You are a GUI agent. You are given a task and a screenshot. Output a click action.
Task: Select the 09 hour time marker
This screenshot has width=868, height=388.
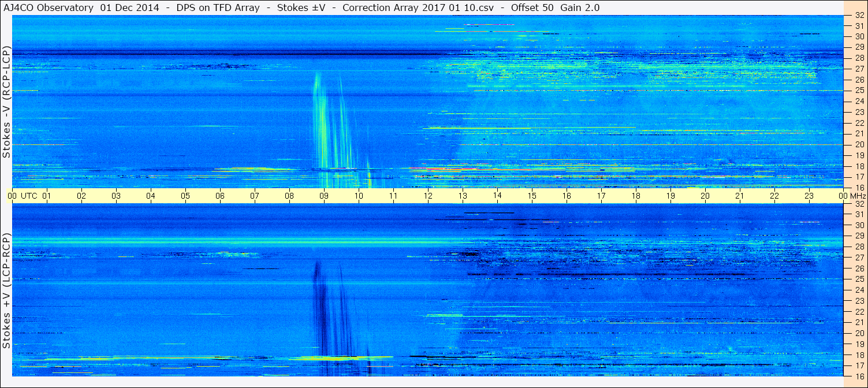(324, 196)
